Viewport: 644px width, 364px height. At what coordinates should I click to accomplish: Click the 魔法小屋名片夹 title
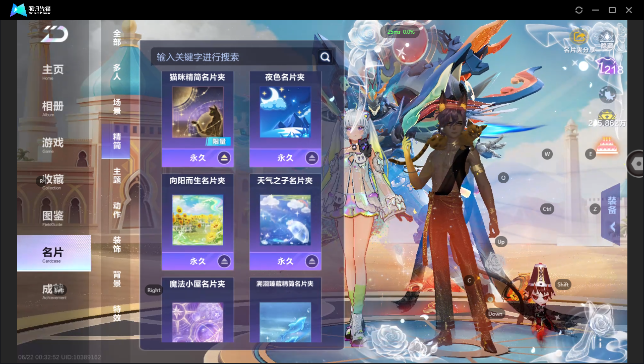pyautogui.click(x=198, y=283)
